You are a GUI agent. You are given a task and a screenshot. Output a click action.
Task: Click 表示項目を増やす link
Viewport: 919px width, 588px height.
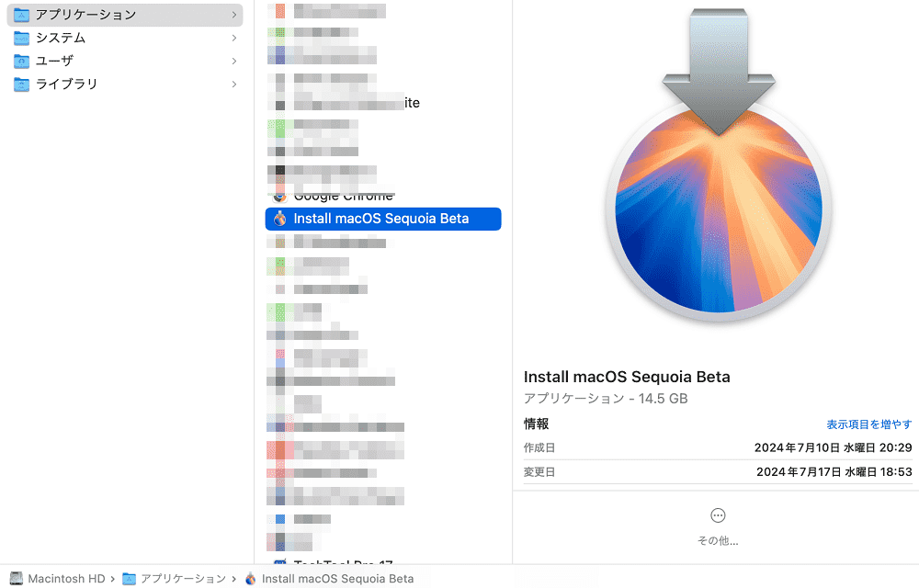coord(869,424)
